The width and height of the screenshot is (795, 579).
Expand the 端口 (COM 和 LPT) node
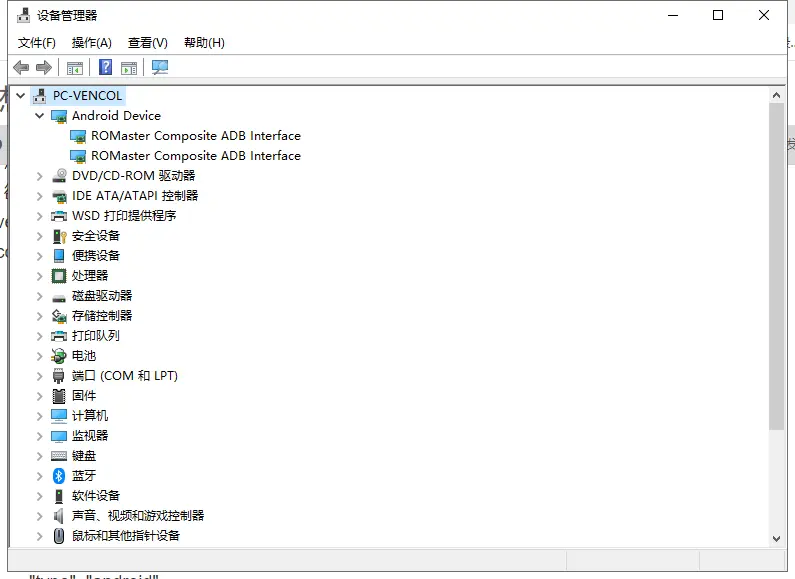pos(40,376)
